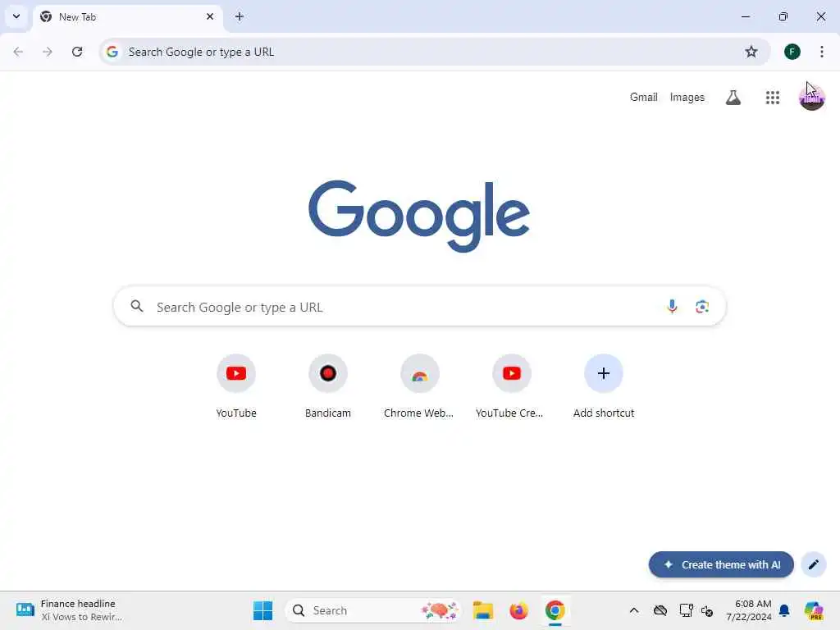Open the Windows Start menu
This screenshot has width=840, height=630.
(x=262, y=610)
